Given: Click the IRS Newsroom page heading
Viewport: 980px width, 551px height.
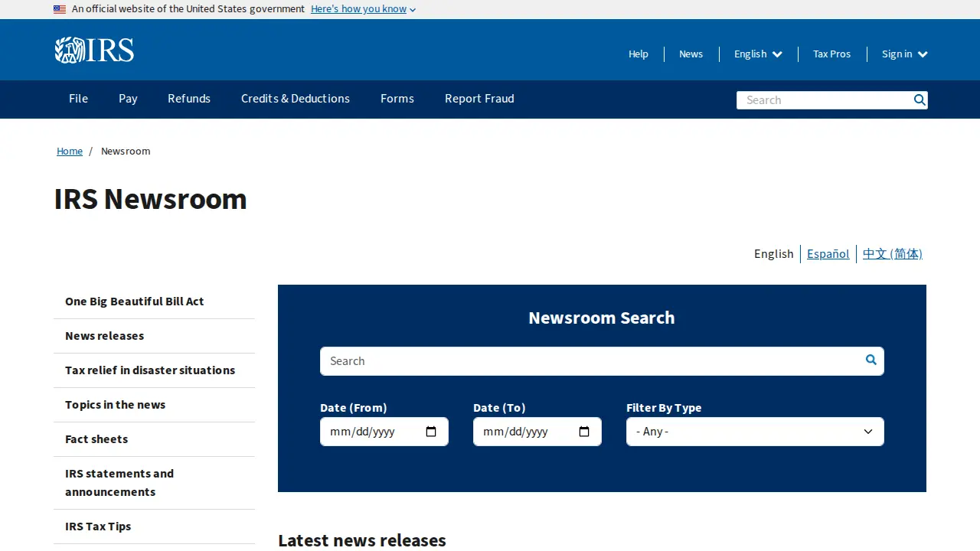Looking at the screenshot, I should point(151,199).
